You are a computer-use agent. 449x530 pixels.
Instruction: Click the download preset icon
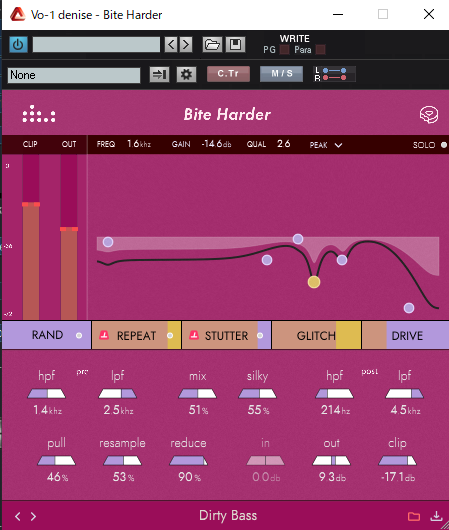[436, 516]
